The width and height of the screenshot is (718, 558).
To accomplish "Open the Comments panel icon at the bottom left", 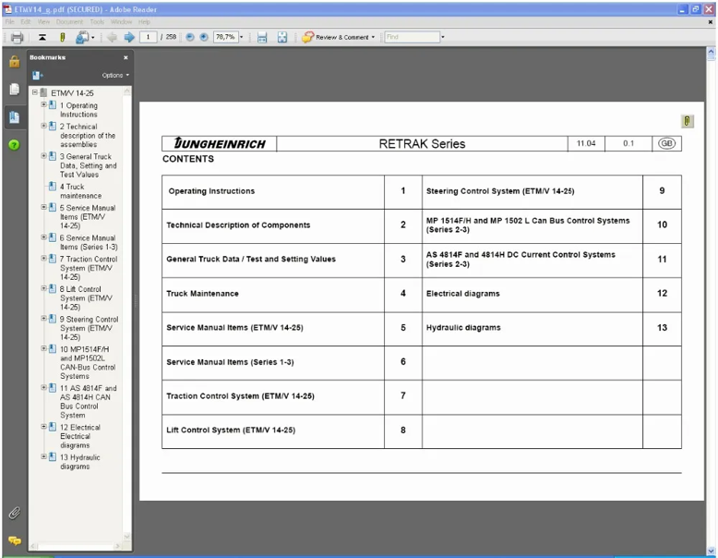I will coord(15,541).
